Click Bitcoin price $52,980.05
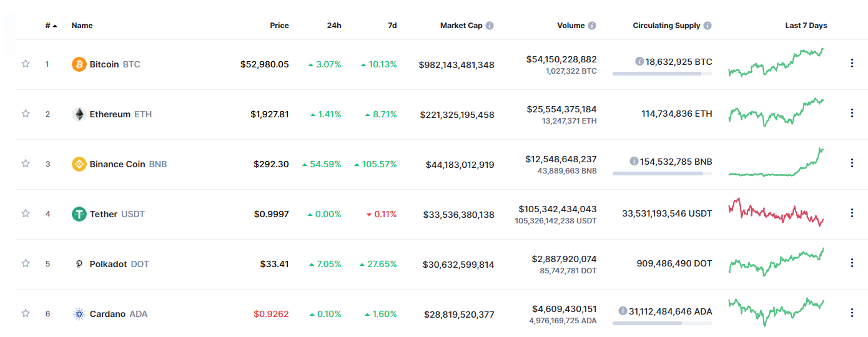The image size is (868, 337). click(x=265, y=64)
